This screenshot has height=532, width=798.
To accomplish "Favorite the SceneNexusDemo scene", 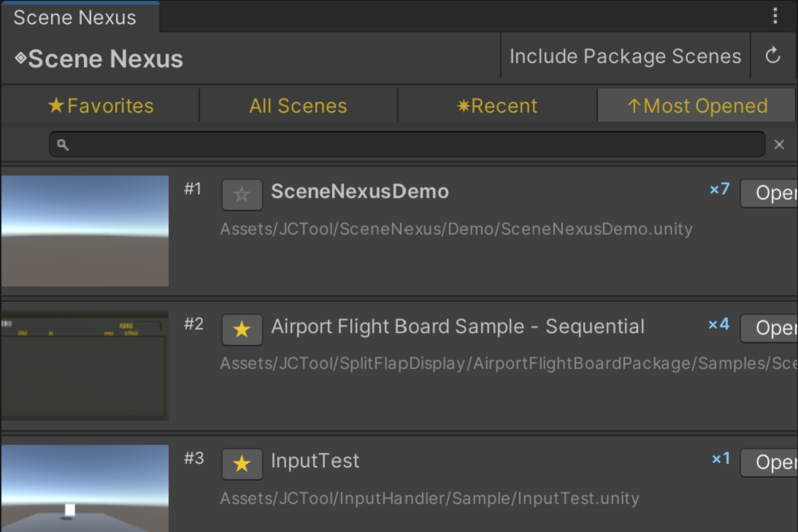I will [242, 194].
